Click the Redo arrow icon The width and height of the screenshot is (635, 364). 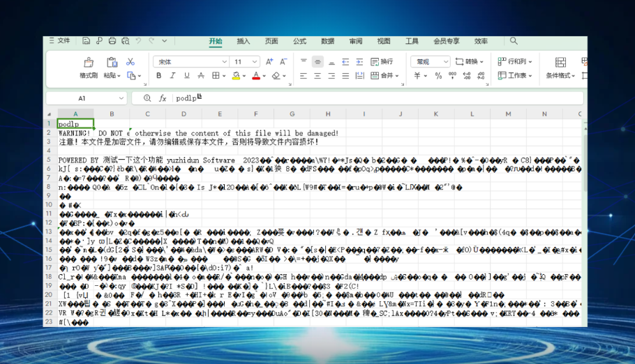pos(151,41)
